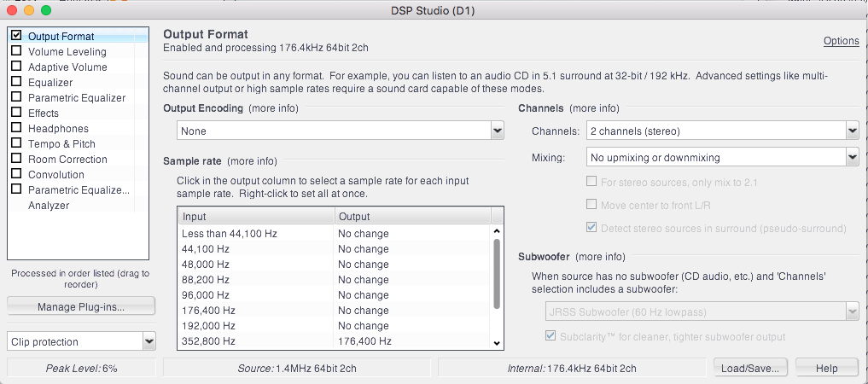Click the Manage Plug-ins button
The width and height of the screenshot is (868, 384).
coord(81,306)
